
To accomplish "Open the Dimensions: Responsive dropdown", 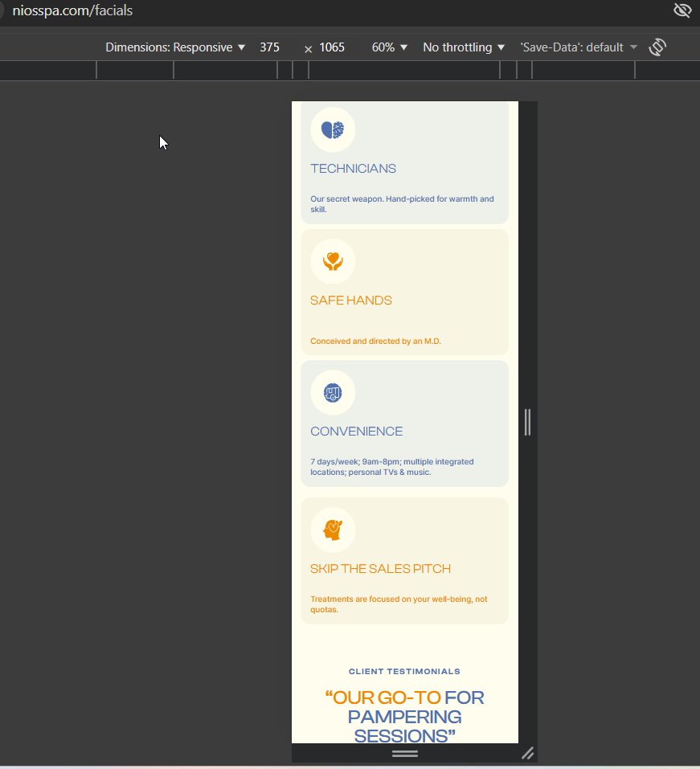I will pos(175,47).
